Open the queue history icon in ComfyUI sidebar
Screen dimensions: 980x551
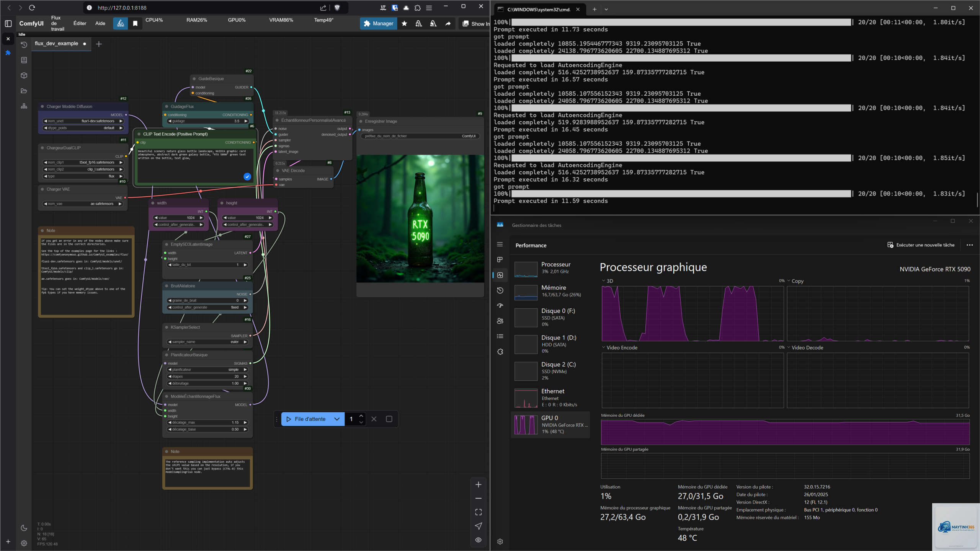pyautogui.click(x=24, y=45)
